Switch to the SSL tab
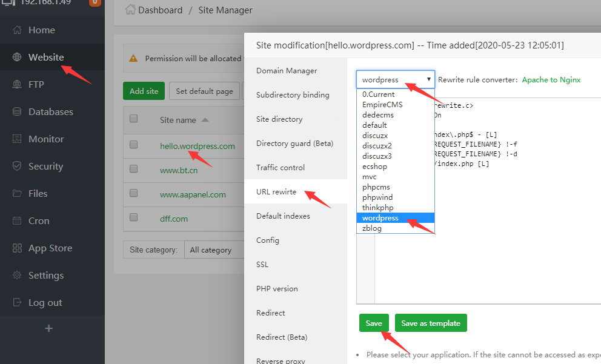This screenshot has height=364, width=601. coord(262,265)
